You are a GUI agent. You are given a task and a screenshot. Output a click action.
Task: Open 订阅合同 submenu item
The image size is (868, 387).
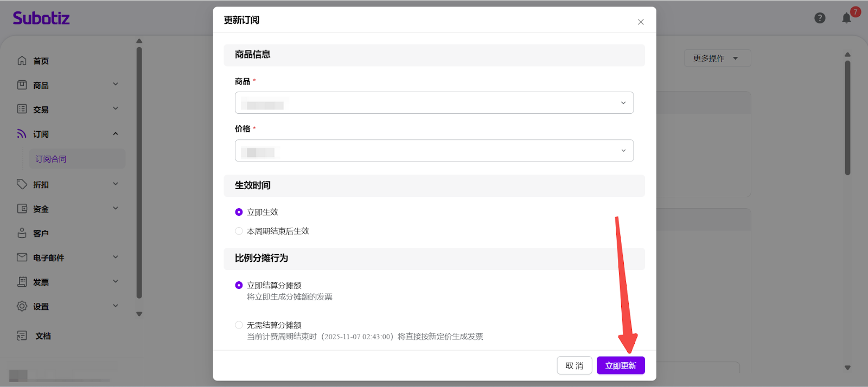(51, 159)
